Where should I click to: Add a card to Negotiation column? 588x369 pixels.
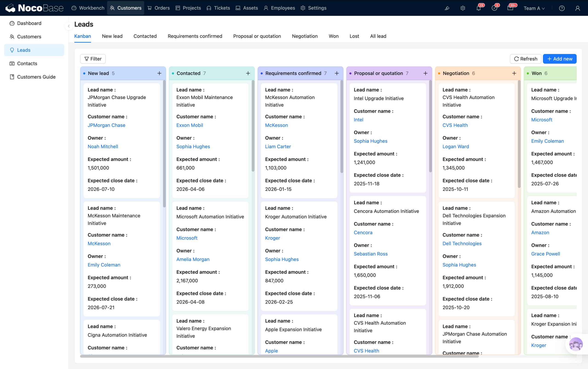[514, 73]
